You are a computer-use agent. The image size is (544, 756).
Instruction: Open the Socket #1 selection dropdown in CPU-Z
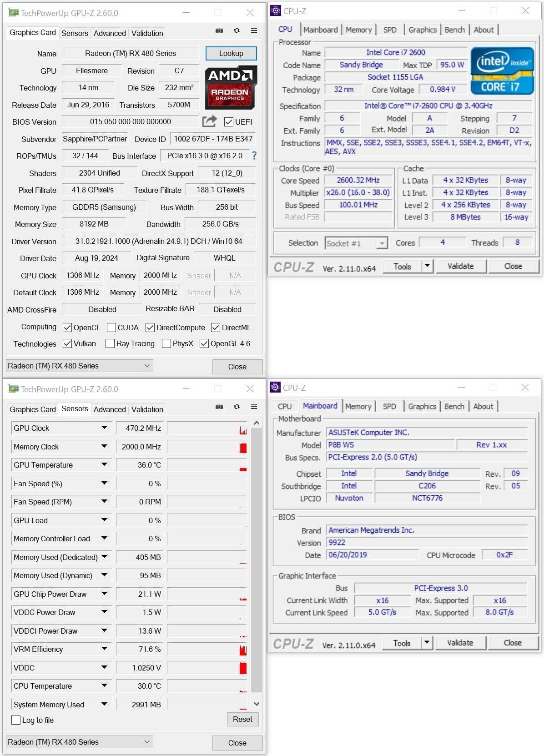383,243
